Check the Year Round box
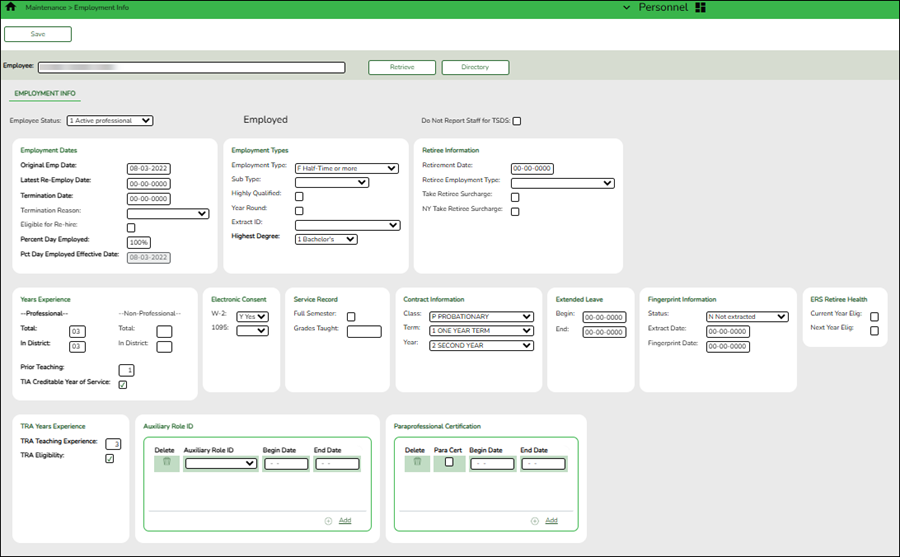 pyautogui.click(x=299, y=211)
